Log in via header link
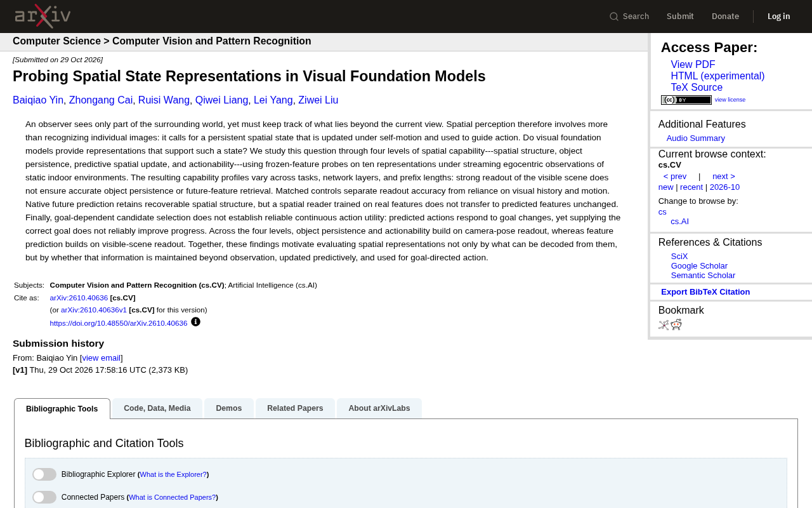The width and height of the screenshot is (812, 508). click(x=779, y=17)
